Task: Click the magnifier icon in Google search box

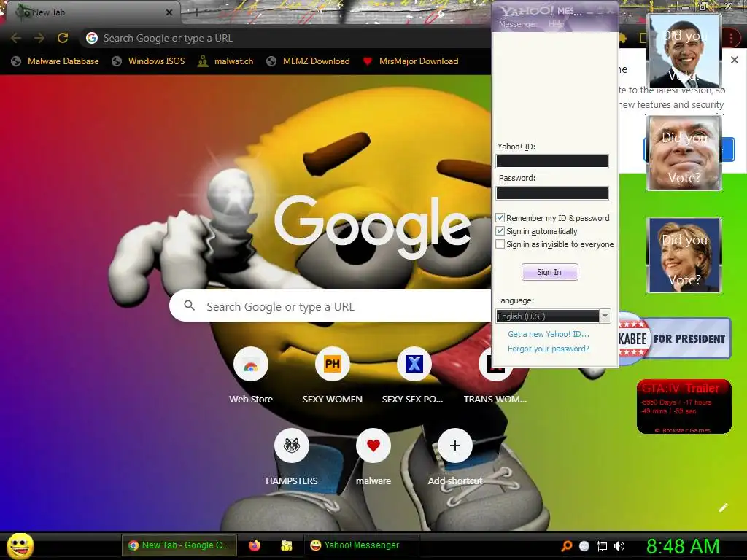Action: click(189, 306)
